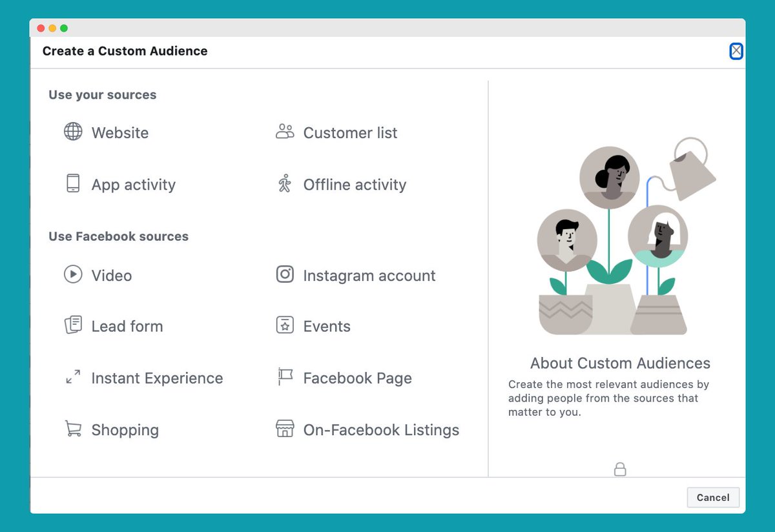This screenshot has width=775, height=532.
Task: Click the Website globe icon
Action: point(73,132)
